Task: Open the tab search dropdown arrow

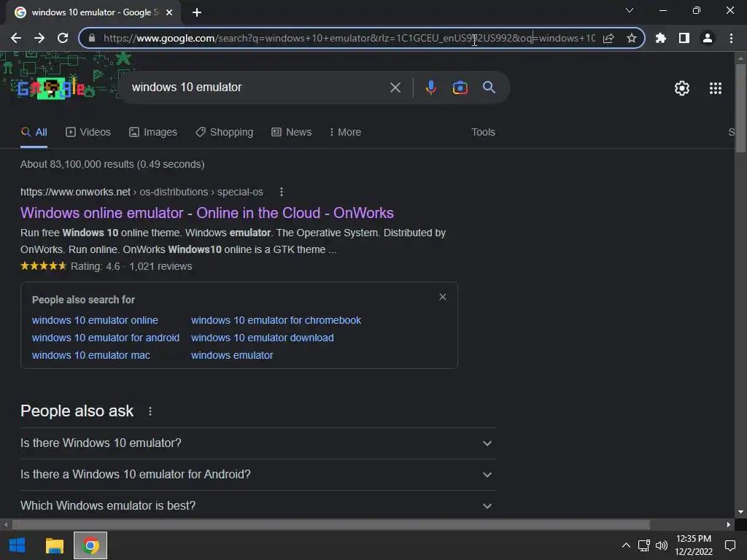Action: (x=630, y=10)
